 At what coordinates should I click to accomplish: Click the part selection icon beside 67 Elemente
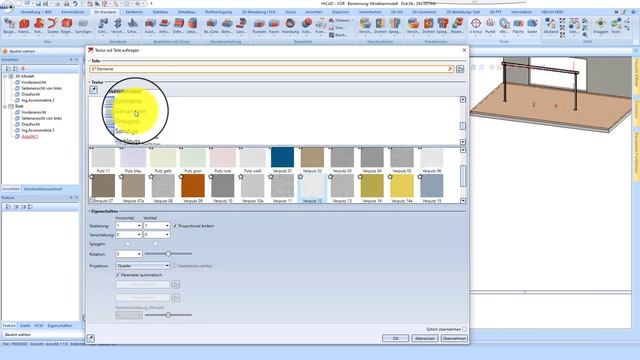point(460,69)
